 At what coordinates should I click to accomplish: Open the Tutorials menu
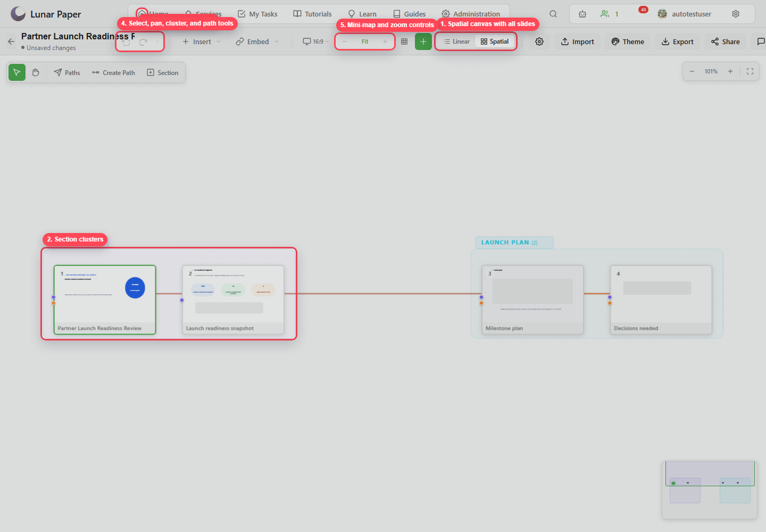pos(312,14)
